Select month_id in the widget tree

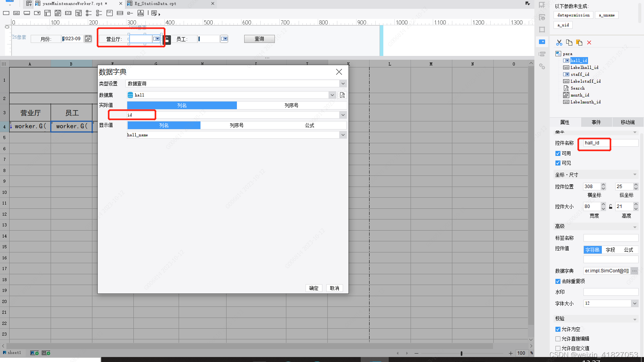[x=580, y=95]
